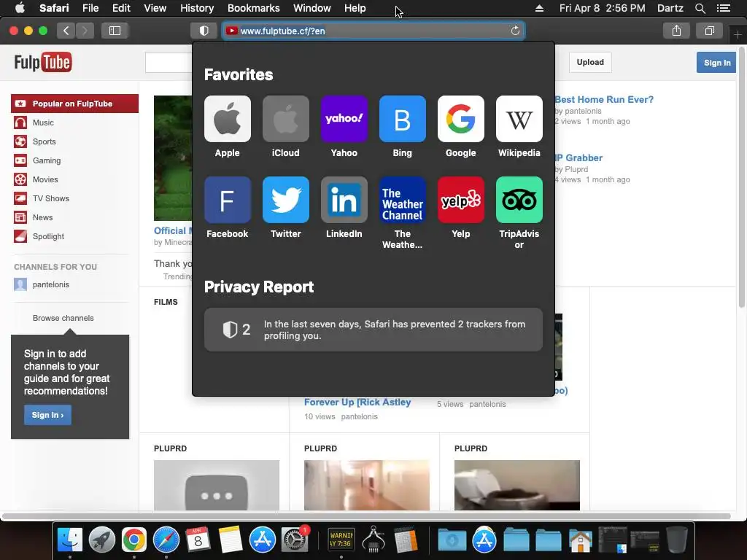Open the IP Grabber video link
The height and width of the screenshot is (560, 747).
pyautogui.click(x=578, y=157)
